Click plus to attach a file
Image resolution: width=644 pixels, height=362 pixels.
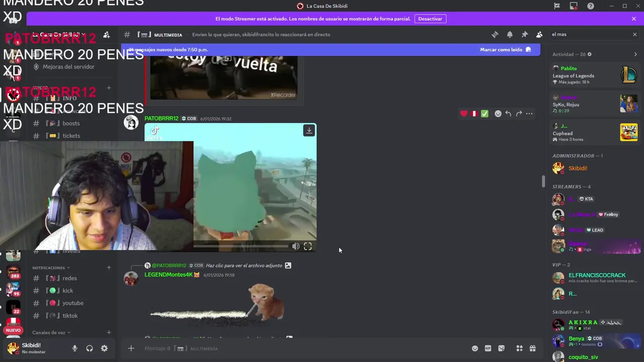(131, 348)
